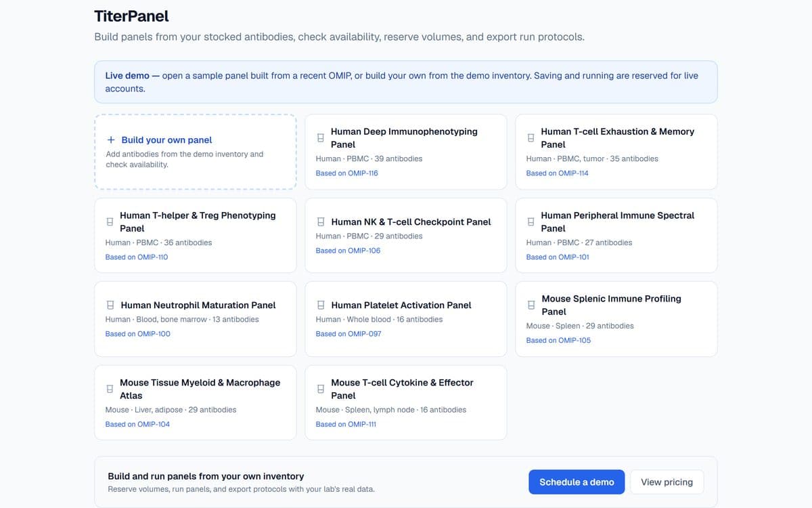Open the Mouse Splenic Immune Profiling Panel title
This screenshot has height=508, width=812.
pyautogui.click(x=612, y=305)
